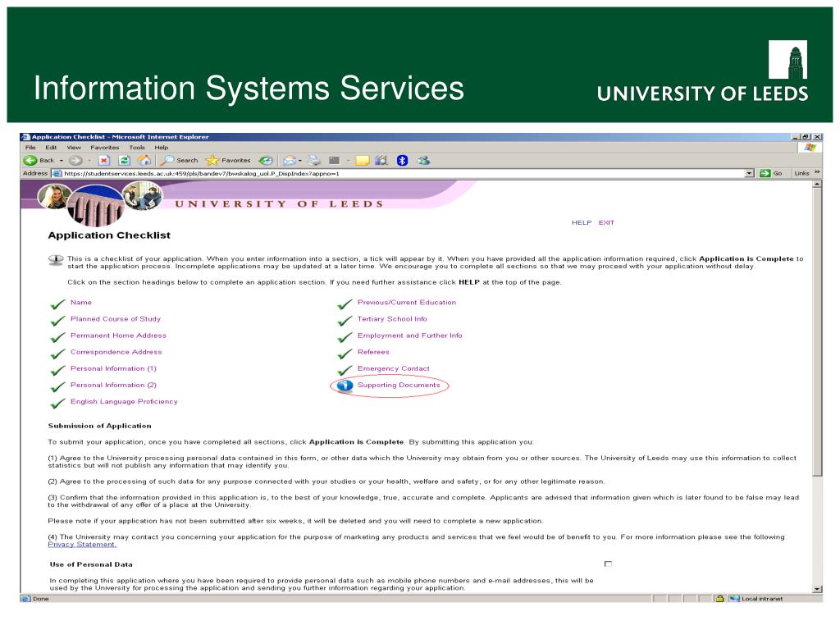Click the Bluetooth icon in the toolbar
The height and width of the screenshot is (630, 840).
tap(402, 160)
